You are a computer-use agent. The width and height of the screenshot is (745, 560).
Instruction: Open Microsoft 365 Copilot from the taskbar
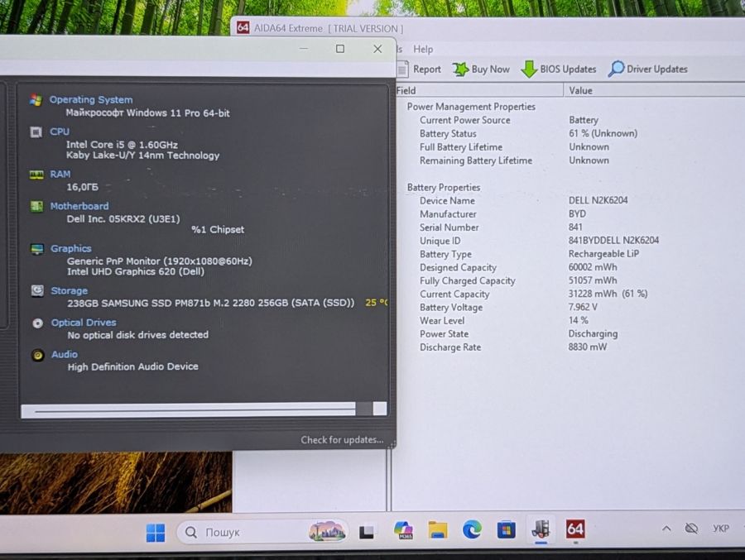tap(403, 530)
